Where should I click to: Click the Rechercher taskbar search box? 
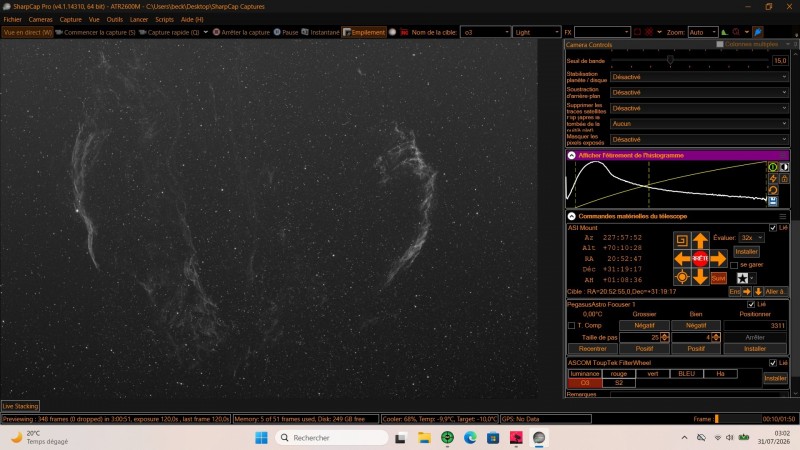pos(332,438)
